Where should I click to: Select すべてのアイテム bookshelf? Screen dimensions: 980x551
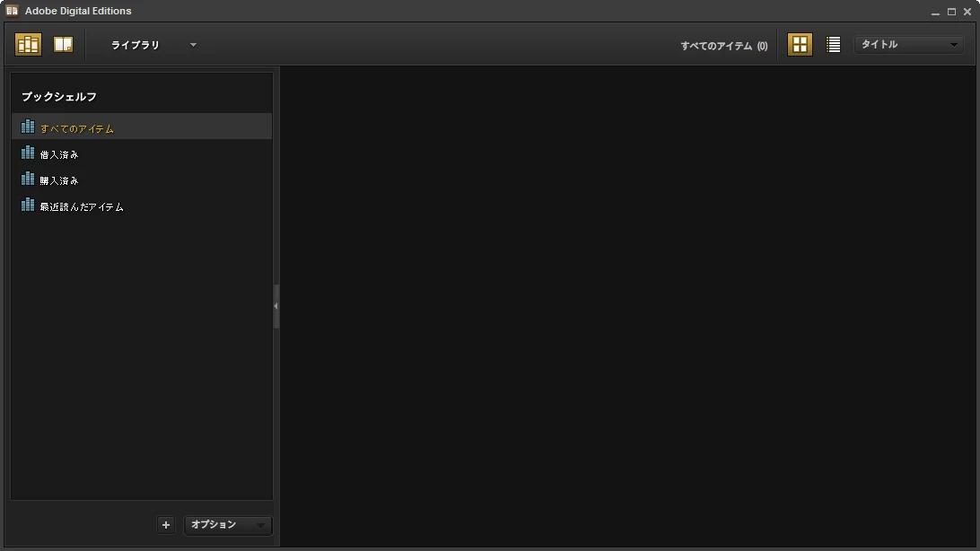point(142,127)
